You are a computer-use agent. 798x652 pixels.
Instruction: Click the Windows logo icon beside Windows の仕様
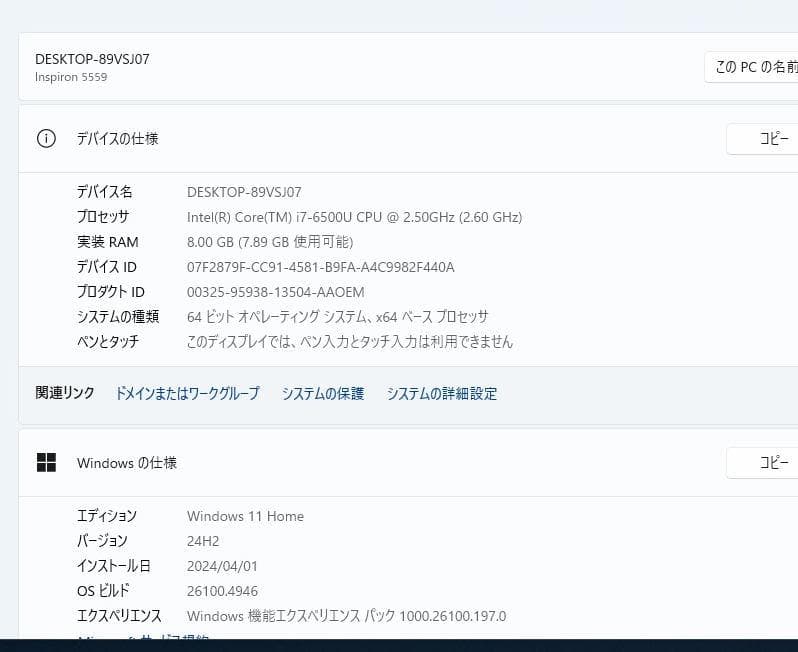(x=46, y=463)
